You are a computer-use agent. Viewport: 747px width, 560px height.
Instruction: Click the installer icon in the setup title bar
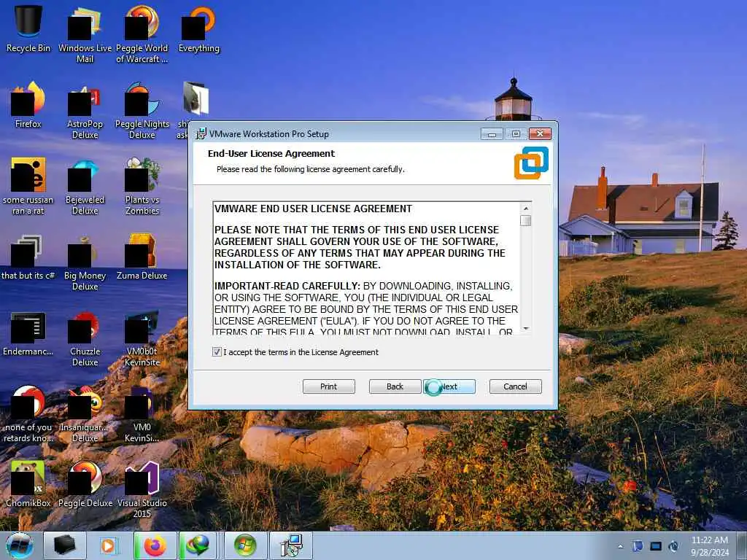click(x=201, y=134)
